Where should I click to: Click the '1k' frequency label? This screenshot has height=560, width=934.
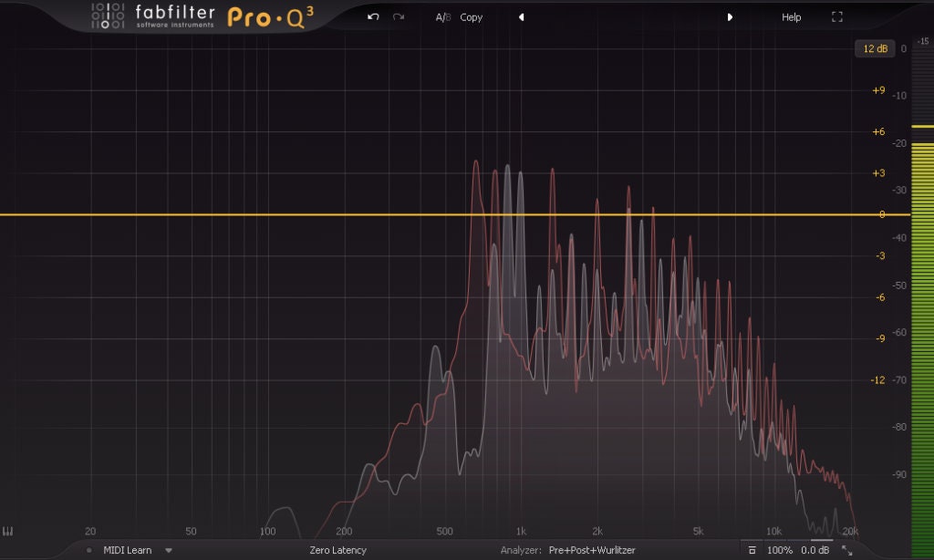click(521, 531)
